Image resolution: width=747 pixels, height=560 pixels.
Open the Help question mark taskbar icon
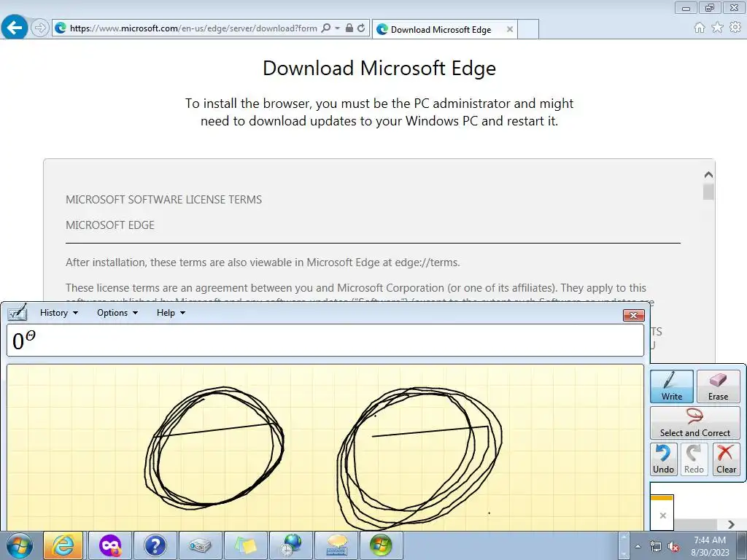point(155,545)
